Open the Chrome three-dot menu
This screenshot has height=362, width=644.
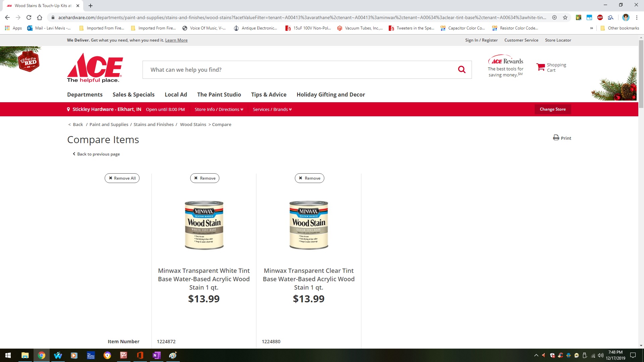tap(637, 17)
